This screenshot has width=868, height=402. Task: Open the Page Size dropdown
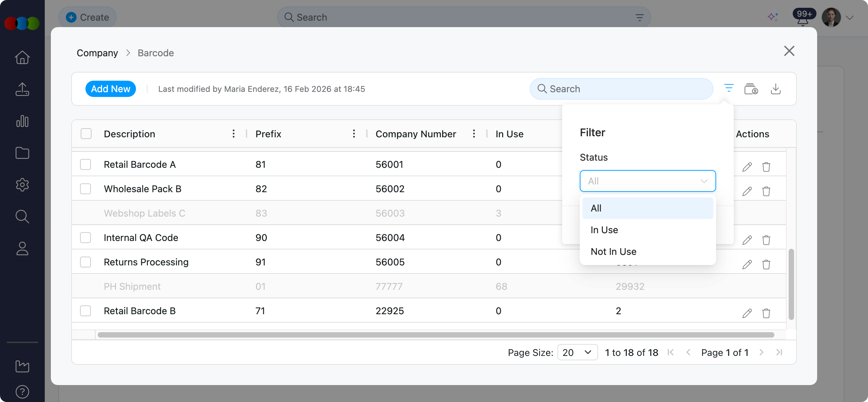pyautogui.click(x=577, y=353)
